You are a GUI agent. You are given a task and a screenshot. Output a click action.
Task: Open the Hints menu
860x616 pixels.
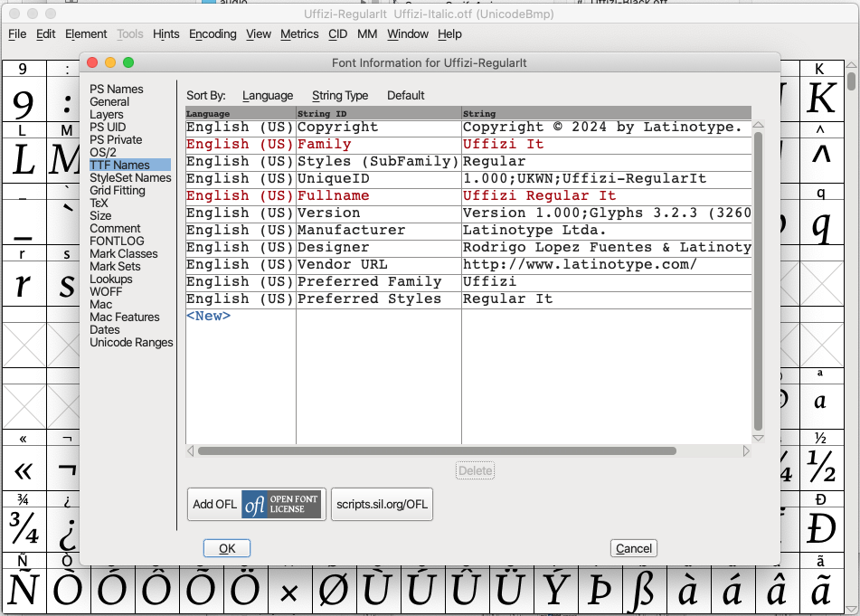pyautogui.click(x=166, y=34)
